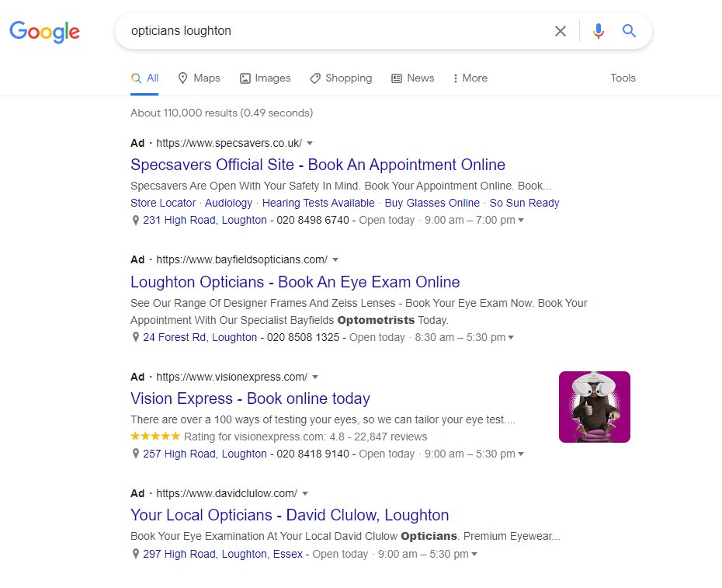
Task: Open the More menu
Action: point(470,78)
